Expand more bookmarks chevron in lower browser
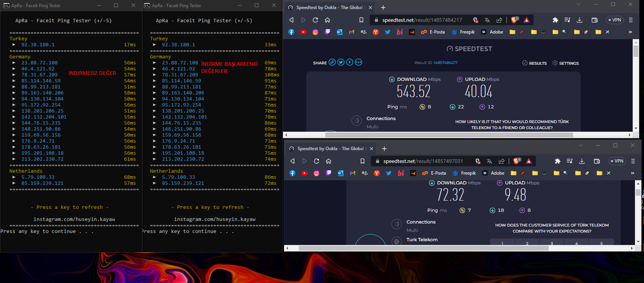 633,173
